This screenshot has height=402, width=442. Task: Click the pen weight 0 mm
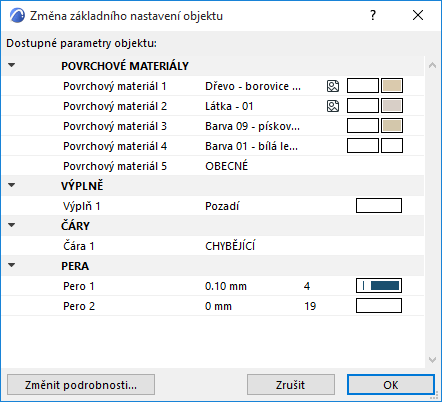point(218,306)
